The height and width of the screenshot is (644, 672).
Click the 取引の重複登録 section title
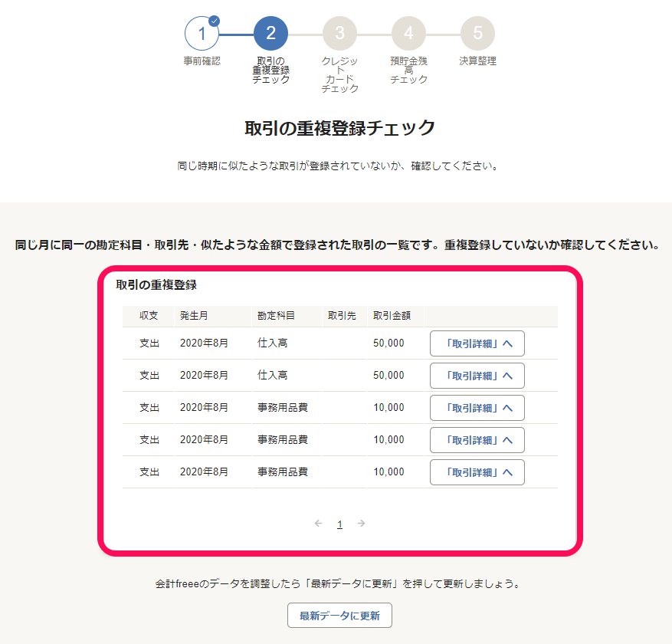156,284
